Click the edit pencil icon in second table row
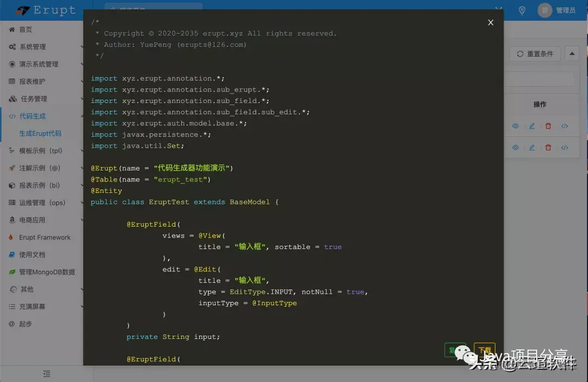Image resolution: width=588 pixels, height=382 pixels. 532,148
